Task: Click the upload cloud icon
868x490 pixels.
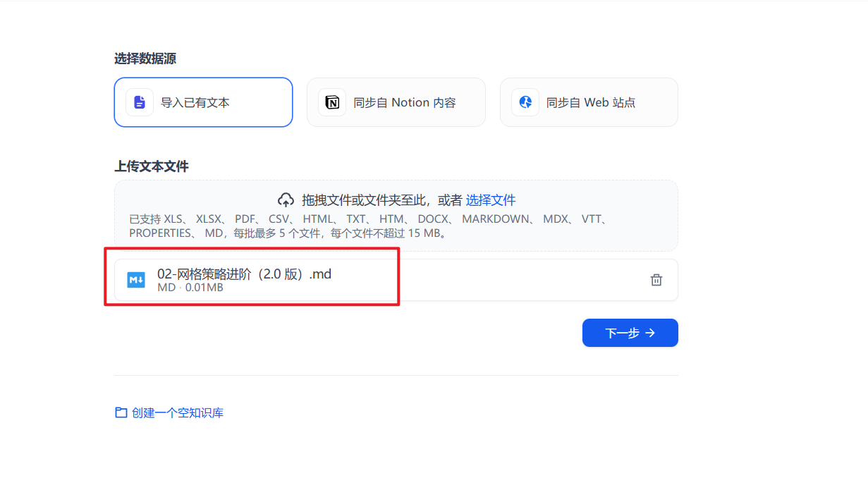Action: pos(286,200)
